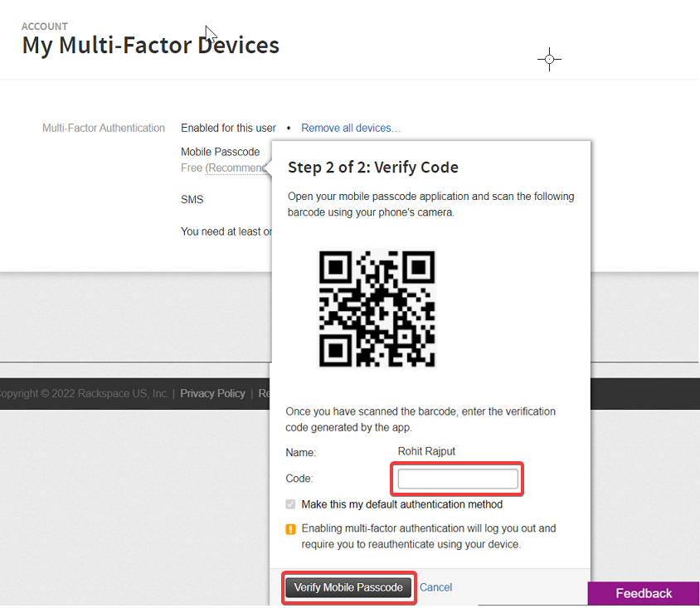Click the Enabled for this user status
Image resolution: width=700 pixels, height=608 pixels.
(x=228, y=128)
